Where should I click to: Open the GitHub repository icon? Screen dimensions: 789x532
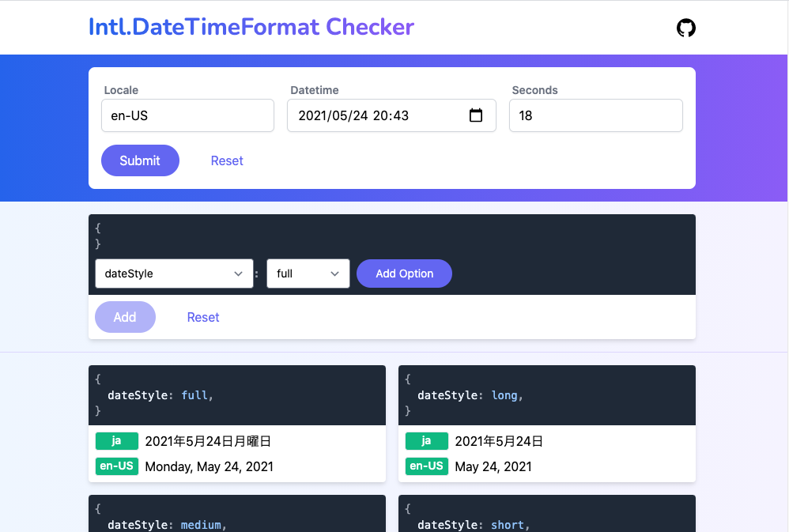pyautogui.click(x=685, y=28)
